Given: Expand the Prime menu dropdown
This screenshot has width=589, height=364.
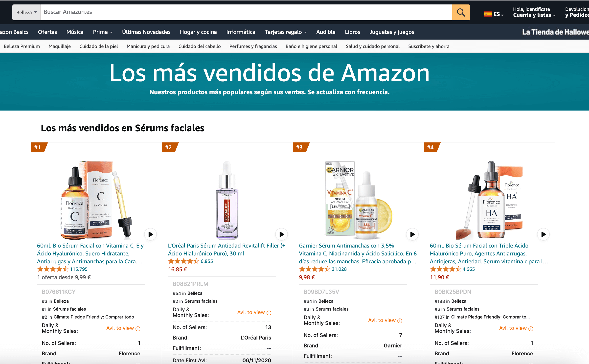Looking at the screenshot, I should 103,32.
